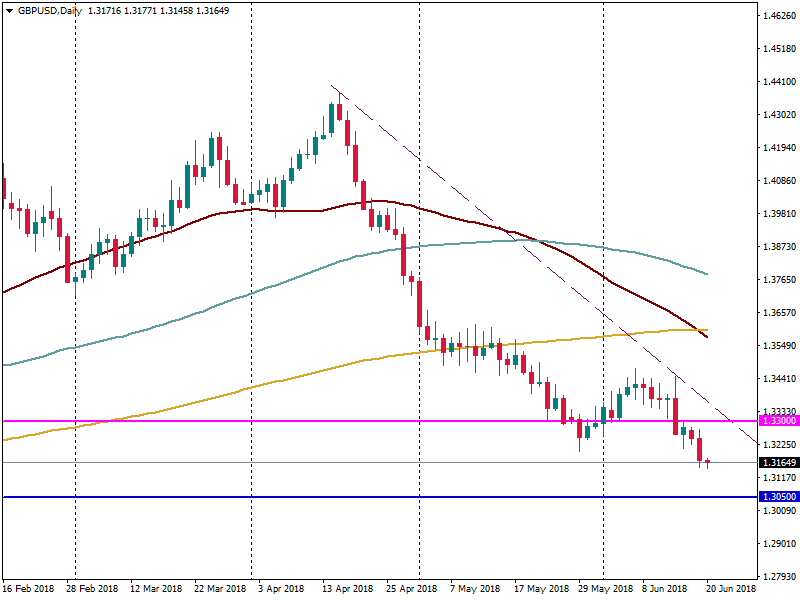Viewport: 800px width, 600px height.
Task: Click the triangle arrow beside GBPUSD,Daily
Action: (9, 10)
